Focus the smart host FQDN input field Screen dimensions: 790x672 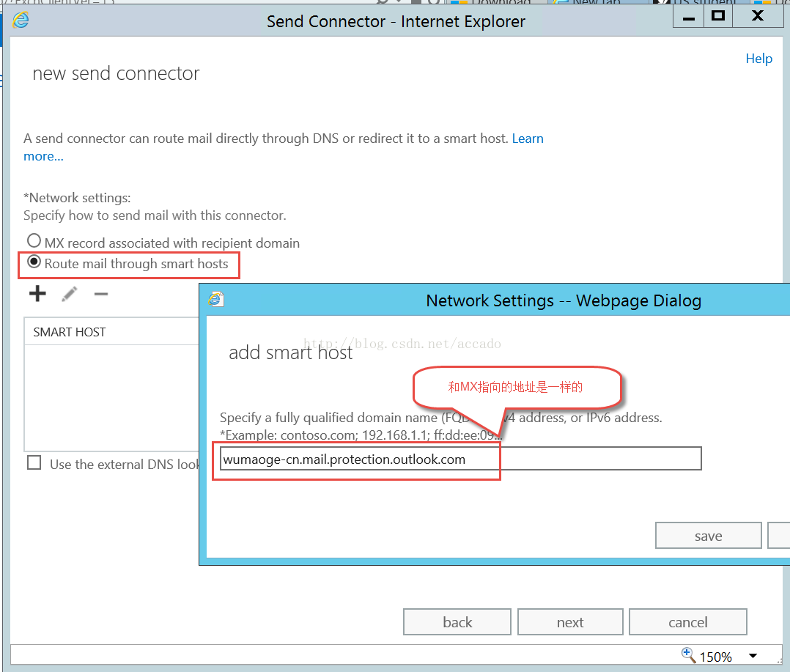click(460, 459)
